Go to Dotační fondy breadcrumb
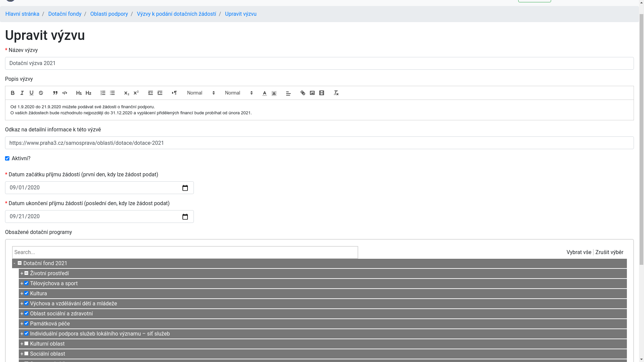The width and height of the screenshot is (644, 362). click(x=65, y=14)
